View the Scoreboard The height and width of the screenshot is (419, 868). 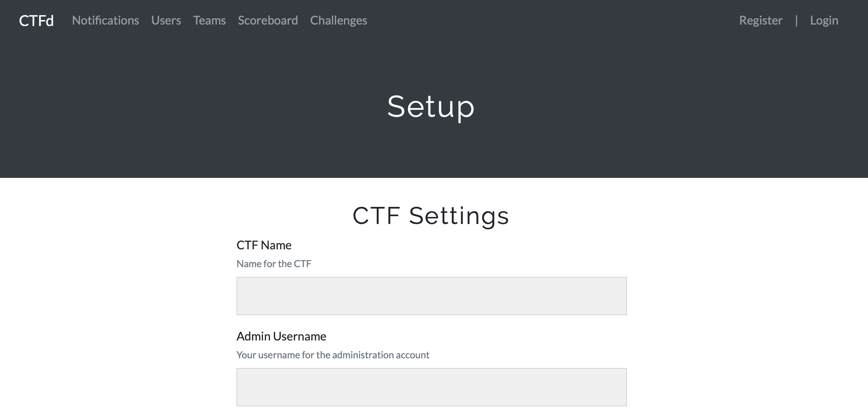tap(268, 20)
